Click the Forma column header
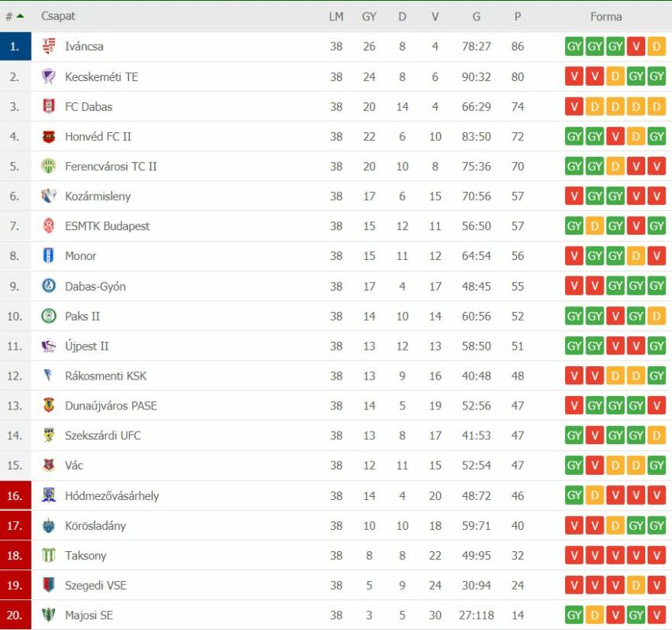This screenshot has width=672, height=630. (606, 16)
